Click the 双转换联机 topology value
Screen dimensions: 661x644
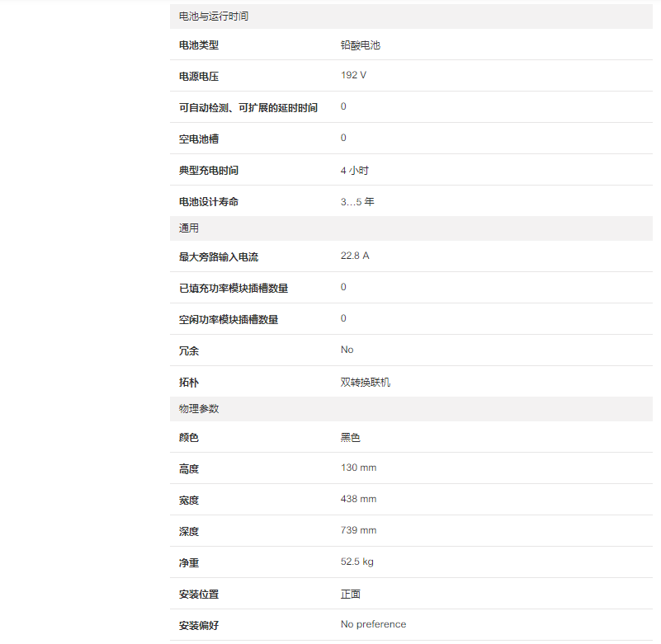[366, 383]
